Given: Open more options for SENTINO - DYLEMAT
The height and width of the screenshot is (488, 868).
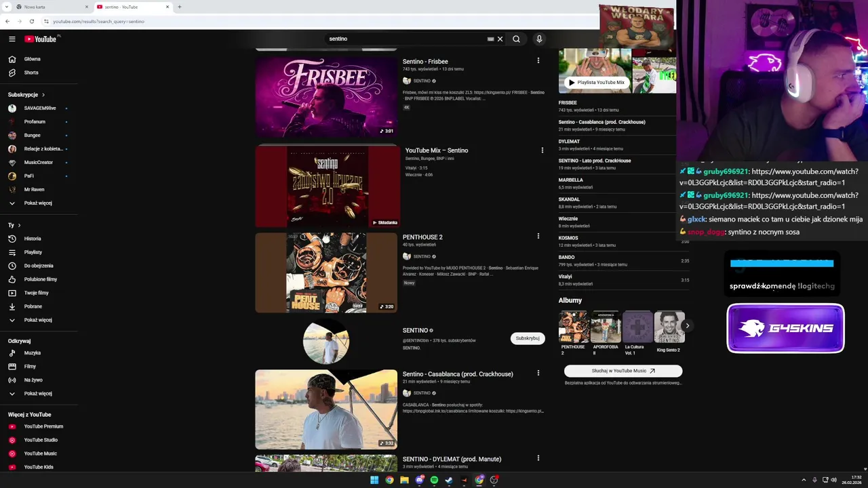Looking at the screenshot, I should click(x=538, y=459).
